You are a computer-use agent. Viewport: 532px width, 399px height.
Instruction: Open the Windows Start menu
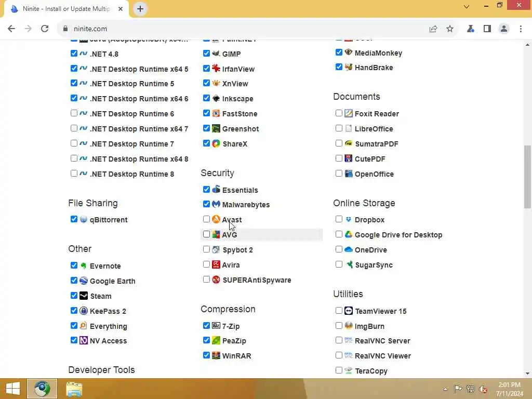(13, 389)
